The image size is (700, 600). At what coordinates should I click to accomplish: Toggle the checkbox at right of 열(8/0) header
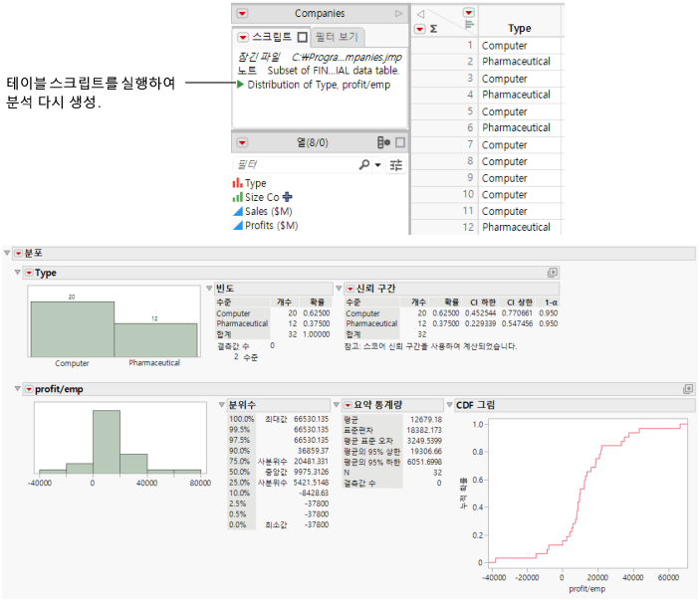coord(400,142)
